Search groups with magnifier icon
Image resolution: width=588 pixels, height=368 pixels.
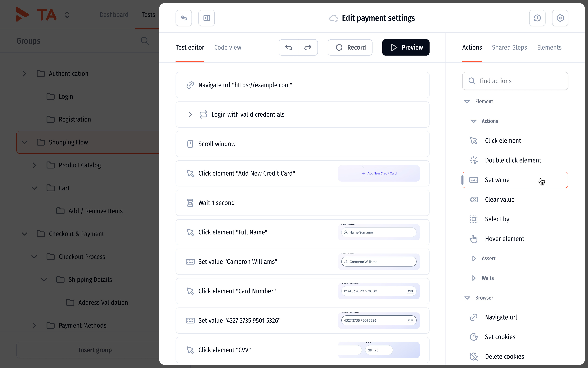(145, 41)
